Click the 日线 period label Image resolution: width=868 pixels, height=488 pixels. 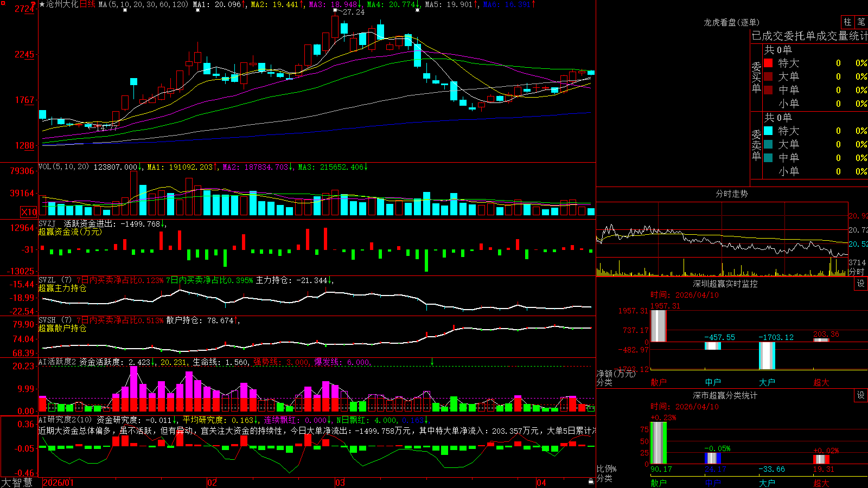coord(87,4)
